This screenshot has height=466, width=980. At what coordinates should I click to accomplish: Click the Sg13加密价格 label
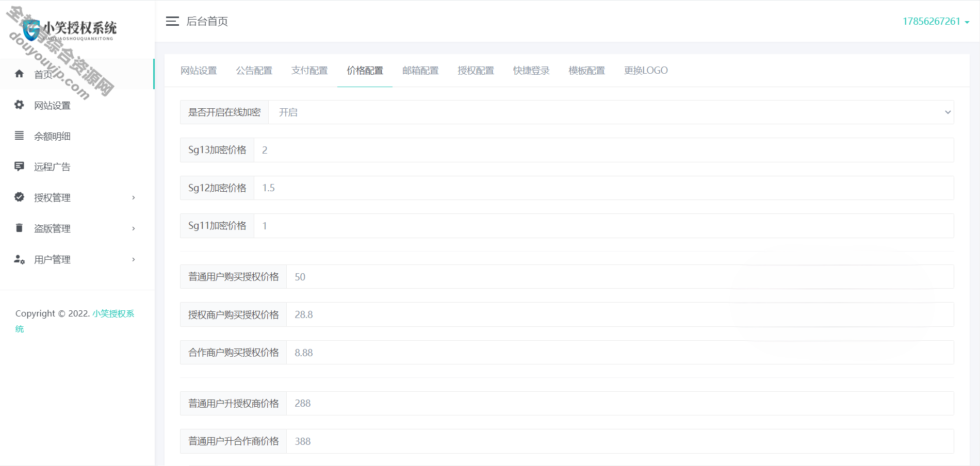click(217, 150)
